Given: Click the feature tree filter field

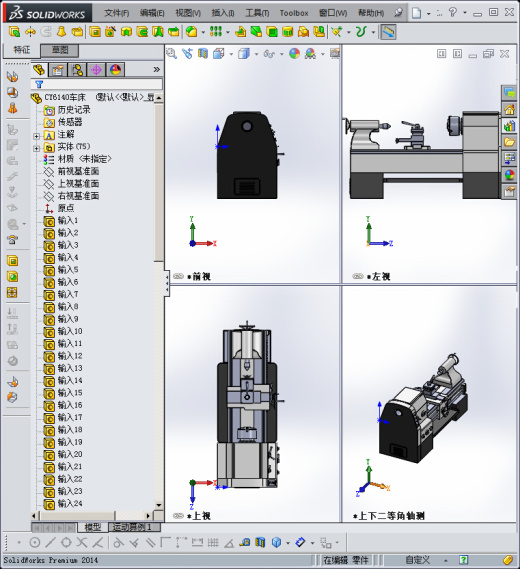Looking at the screenshot, I should pos(98,84).
